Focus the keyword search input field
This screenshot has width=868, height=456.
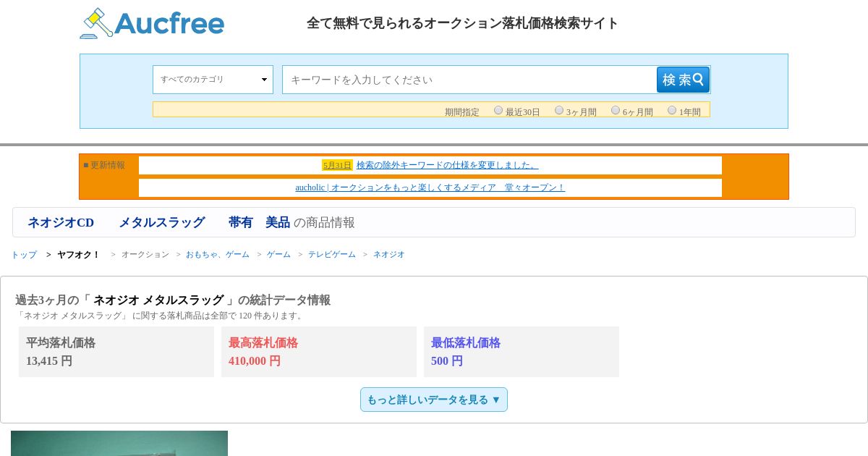[469, 80]
